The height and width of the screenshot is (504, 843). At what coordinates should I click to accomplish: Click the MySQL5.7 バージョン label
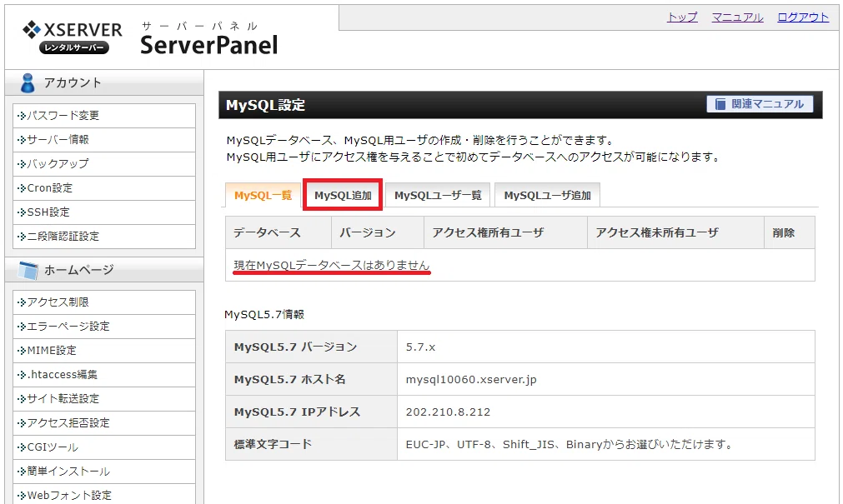pyautogui.click(x=296, y=347)
